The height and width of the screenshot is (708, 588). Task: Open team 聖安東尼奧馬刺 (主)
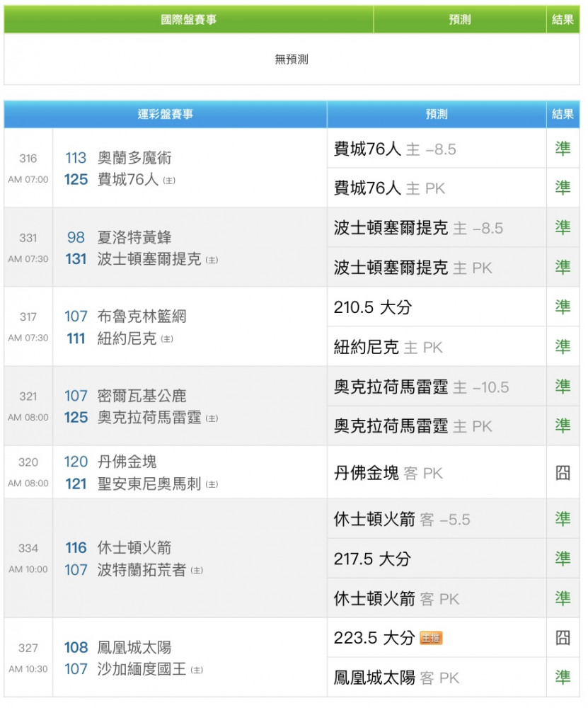(158, 484)
